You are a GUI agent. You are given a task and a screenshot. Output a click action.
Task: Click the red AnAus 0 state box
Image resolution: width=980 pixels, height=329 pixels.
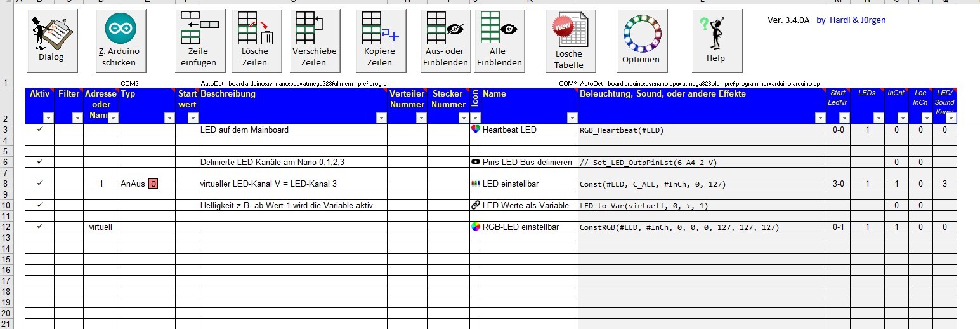point(153,184)
